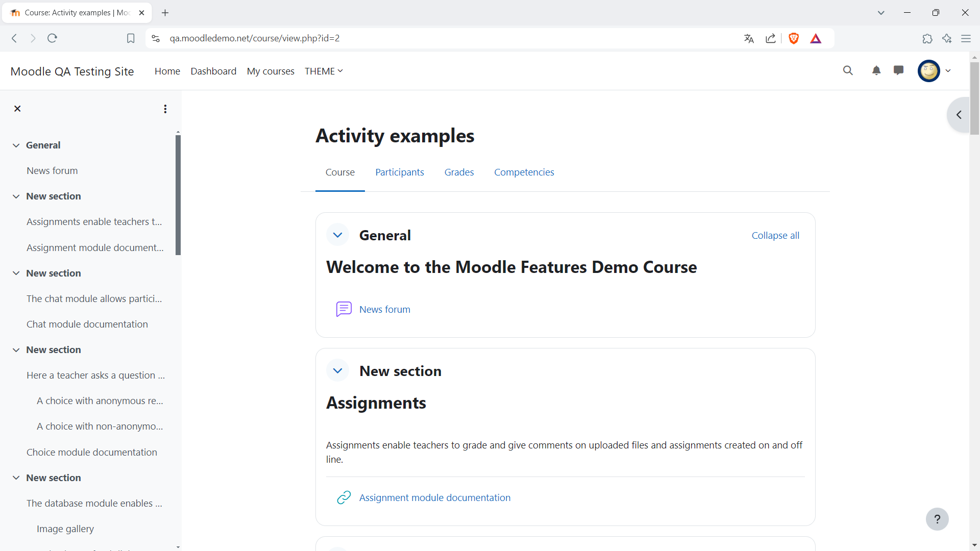Select 'Assignments enable teachers t...' index item

tap(94, 222)
